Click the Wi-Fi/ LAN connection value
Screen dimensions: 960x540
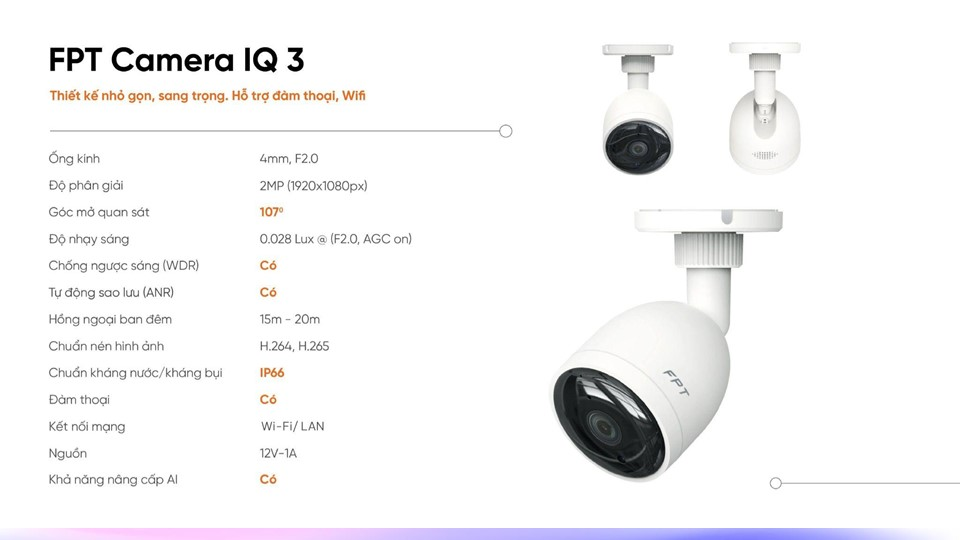click(293, 427)
